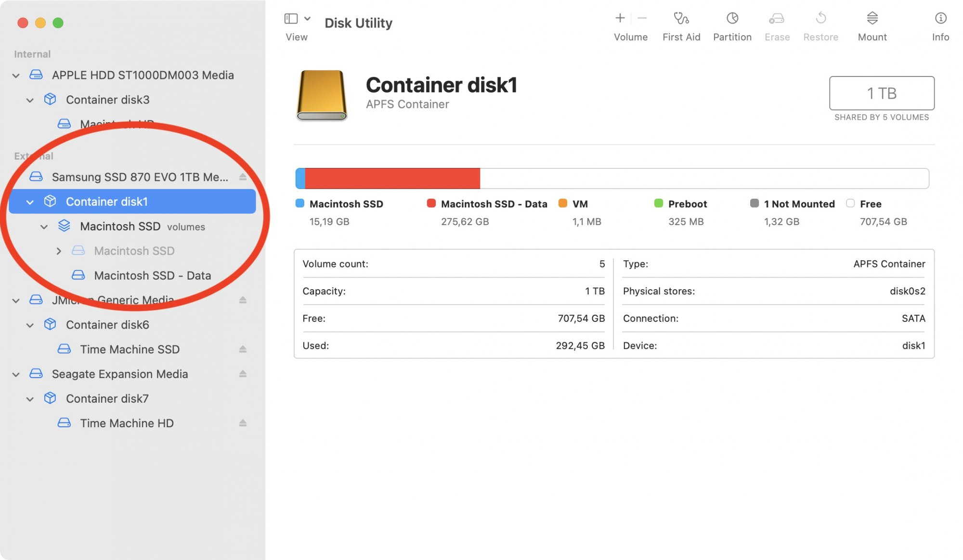Toggle the sidebar View button
This screenshot has height=560, width=963.
coord(291,19)
